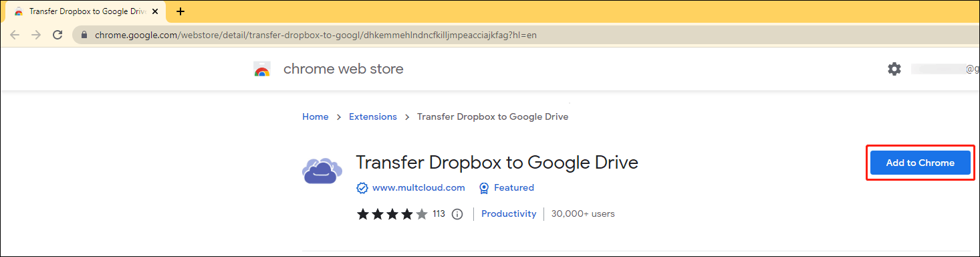Go to Home breadcrumb link
This screenshot has height=257, width=980.
click(316, 116)
